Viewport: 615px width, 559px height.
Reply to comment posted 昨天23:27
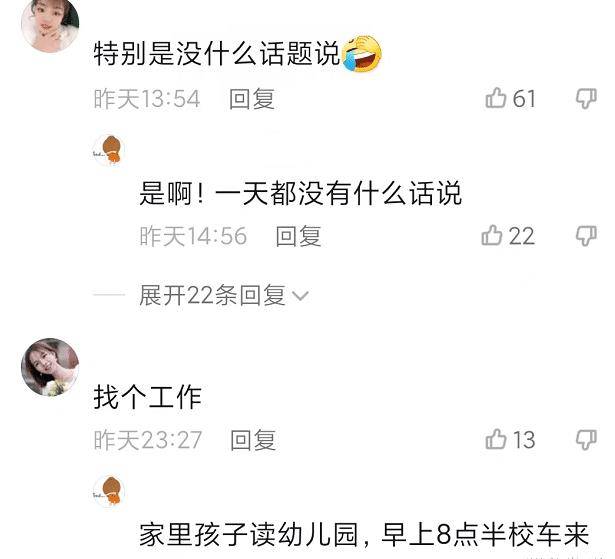coord(253,440)
